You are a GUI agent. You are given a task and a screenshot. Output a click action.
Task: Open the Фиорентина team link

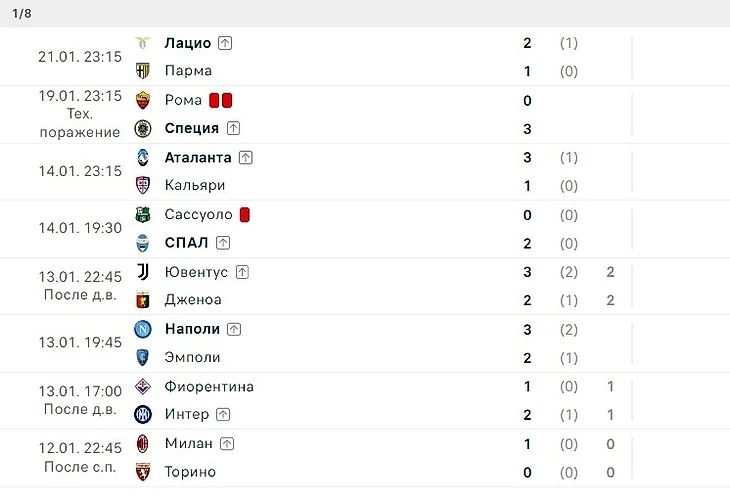point(209,386)
